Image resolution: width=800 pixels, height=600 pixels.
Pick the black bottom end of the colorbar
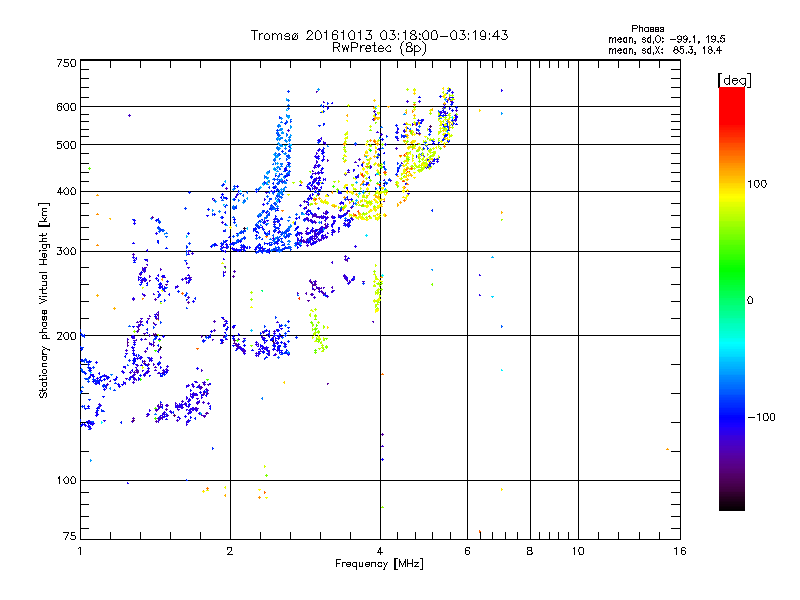tap(732, 503)
